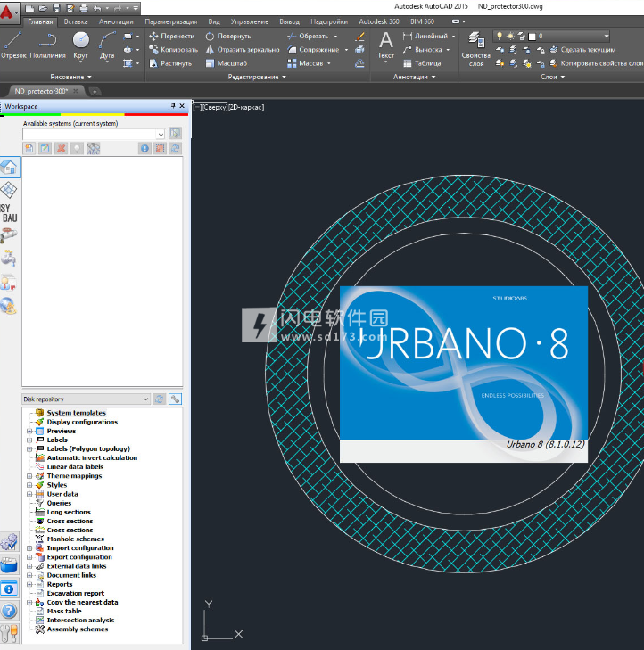Screen dimensions: 644x650
Task: Click the refresh icon in Workspace toolbar
Action: tap(176, 148)
